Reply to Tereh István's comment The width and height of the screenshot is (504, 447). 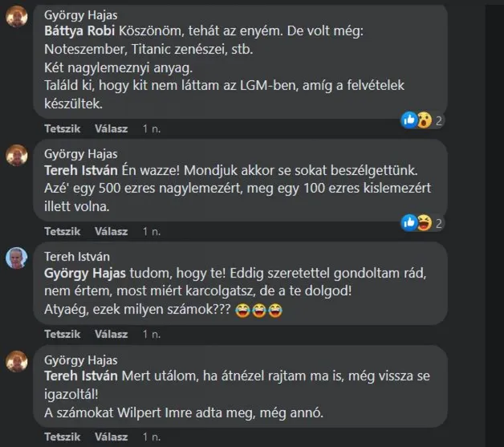[x=111, y=333]
